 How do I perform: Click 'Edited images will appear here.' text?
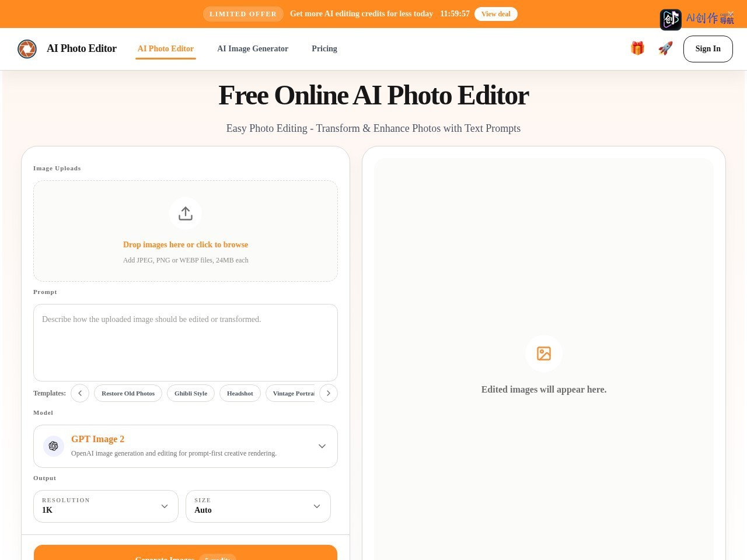coord(544,389)
